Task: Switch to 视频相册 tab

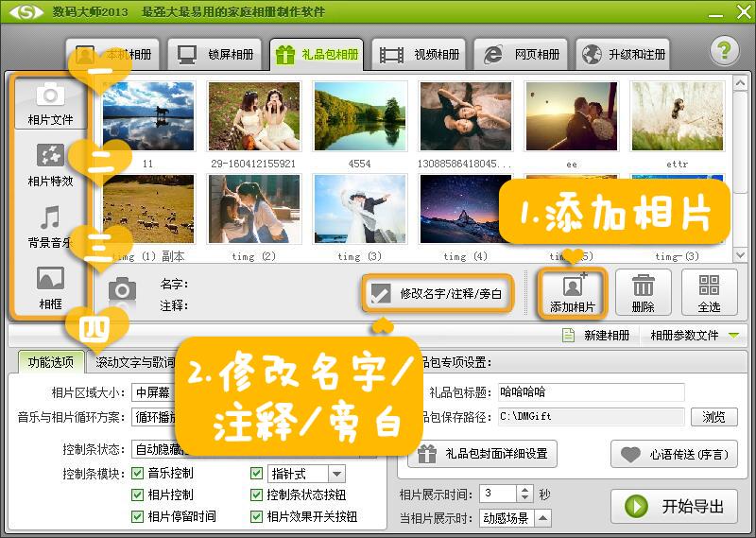Action: point(419,55)
